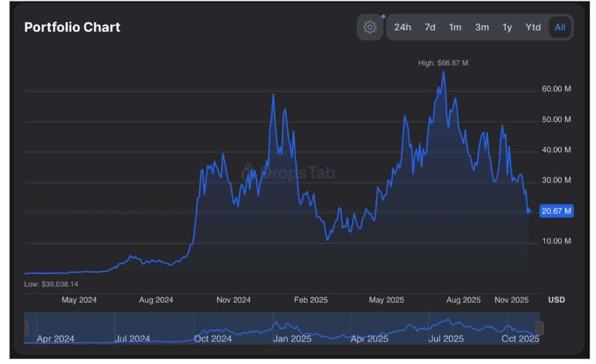Choose the 1m timeframe button
This screenshot has height=364, width=596.
click(x=455, y=27)
